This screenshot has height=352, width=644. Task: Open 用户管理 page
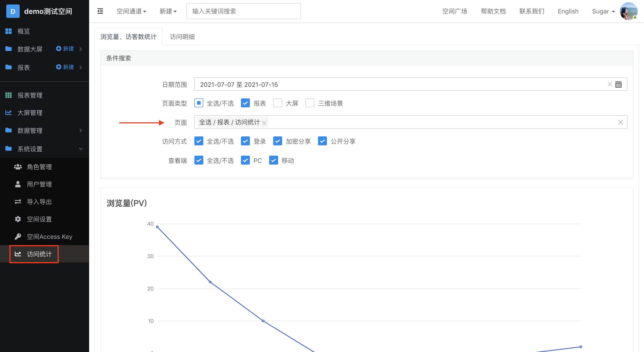tap(39, 184)
